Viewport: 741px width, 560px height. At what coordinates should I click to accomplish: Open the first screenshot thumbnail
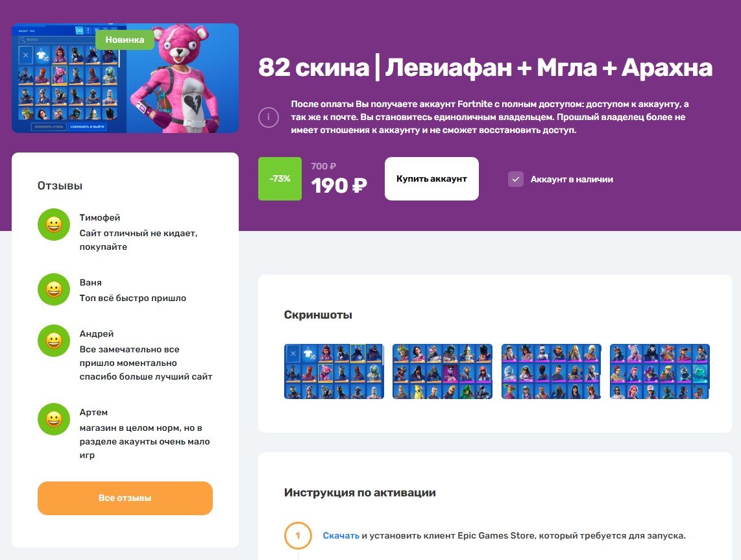[334, 371]
